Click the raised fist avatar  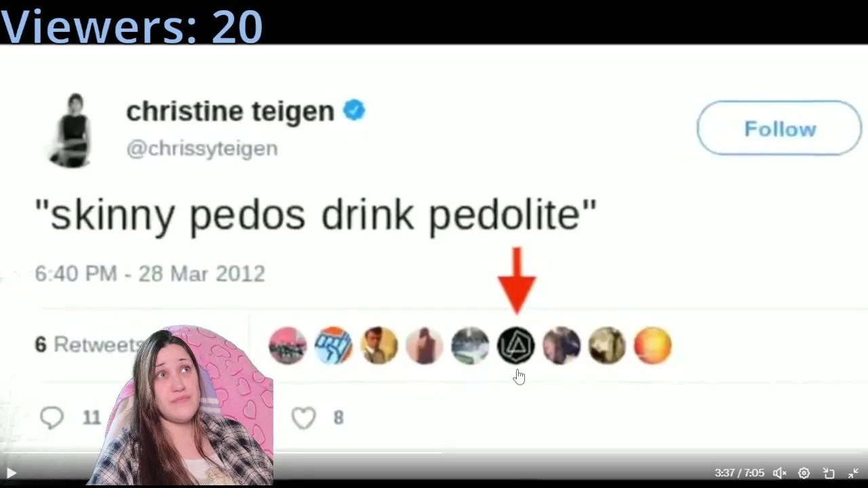tap(333, 346)
